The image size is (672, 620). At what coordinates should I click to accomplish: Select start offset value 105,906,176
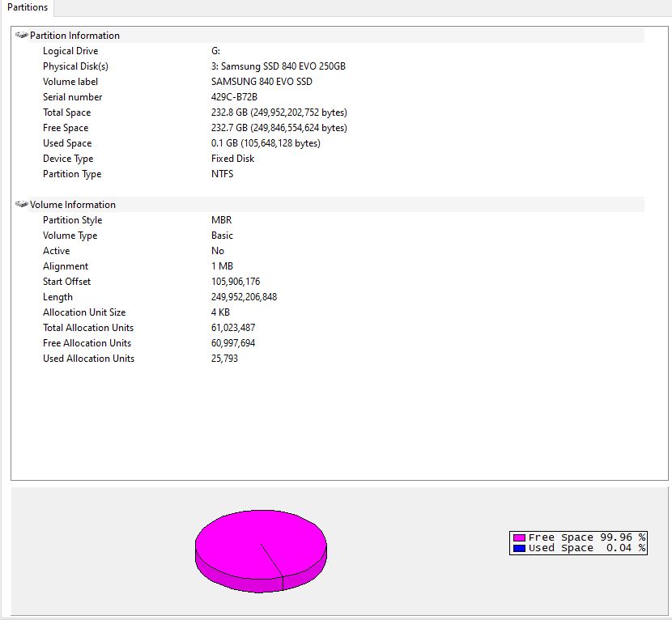coord(236,282)
